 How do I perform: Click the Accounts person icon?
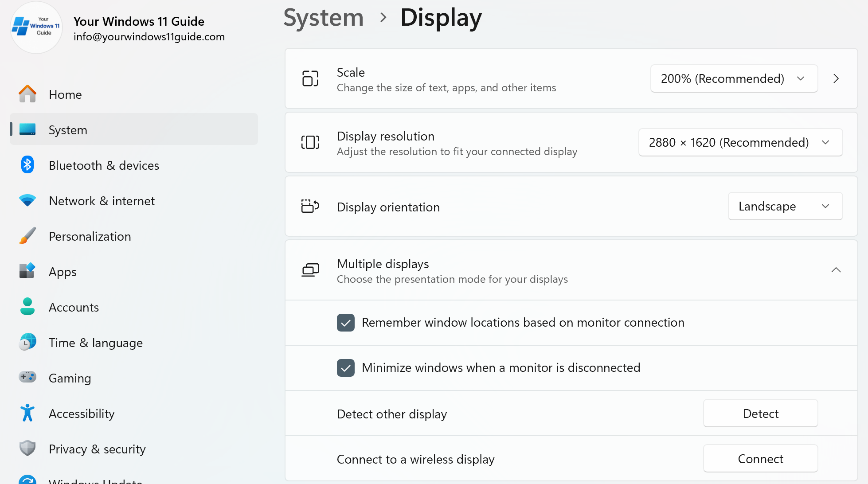[x=27, y=306]
